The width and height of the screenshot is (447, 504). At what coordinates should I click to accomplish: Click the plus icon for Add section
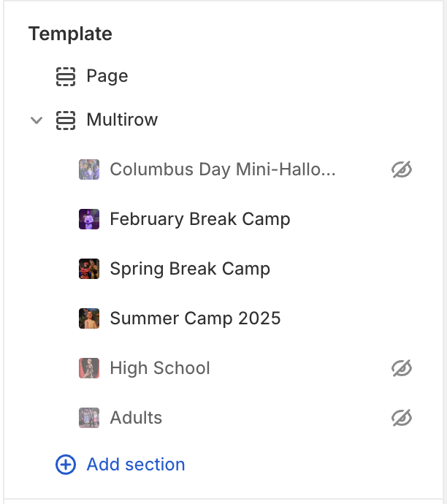point(66,465)
